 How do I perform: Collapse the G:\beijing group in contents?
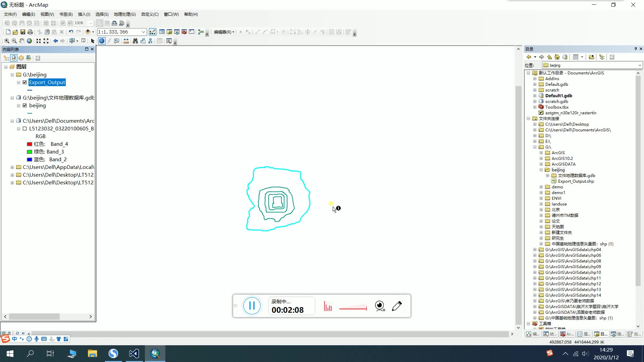pos(12,74)
